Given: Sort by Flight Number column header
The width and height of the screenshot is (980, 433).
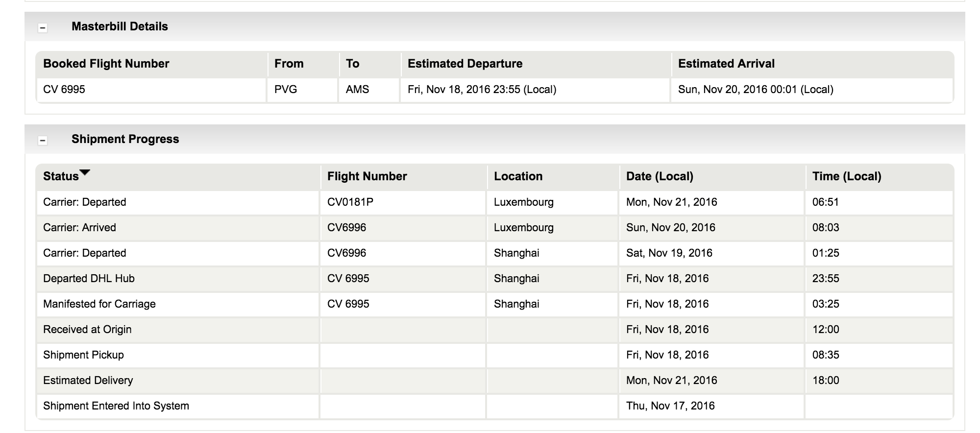Looking at the screenshot, I should click(367, 176).
